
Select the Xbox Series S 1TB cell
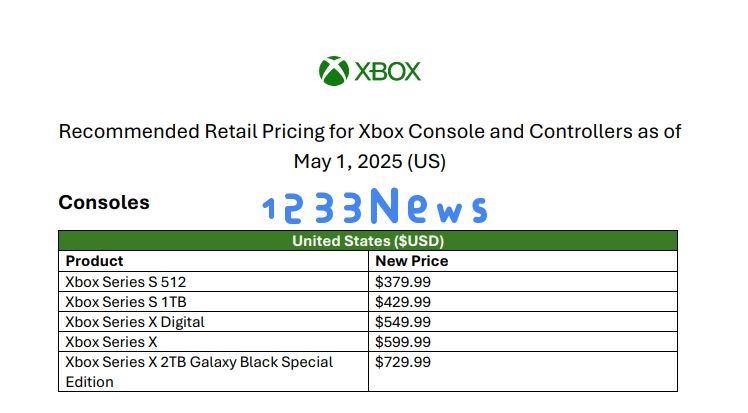click(213, 302)
